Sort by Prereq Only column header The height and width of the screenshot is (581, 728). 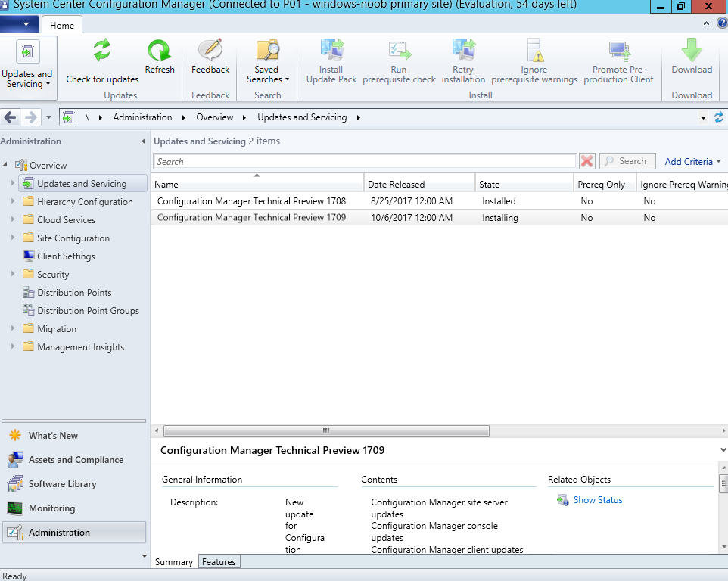pyautogui.click(x=605, y=185)
